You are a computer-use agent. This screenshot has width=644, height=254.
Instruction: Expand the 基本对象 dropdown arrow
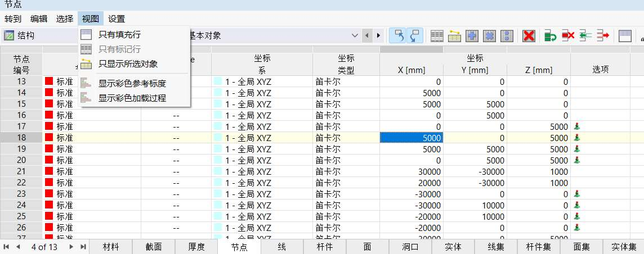pos(355,35)
